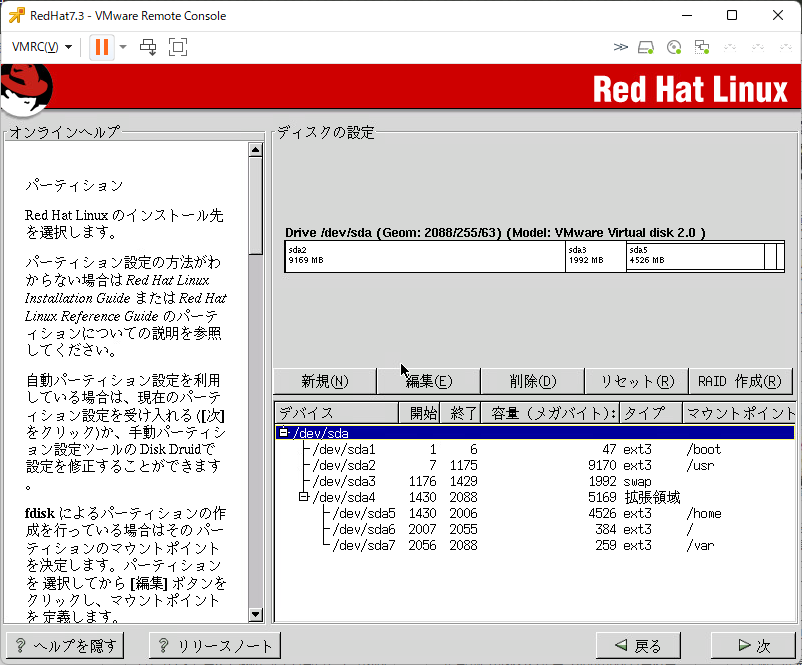Open リリースノート

tap(215, 646)
